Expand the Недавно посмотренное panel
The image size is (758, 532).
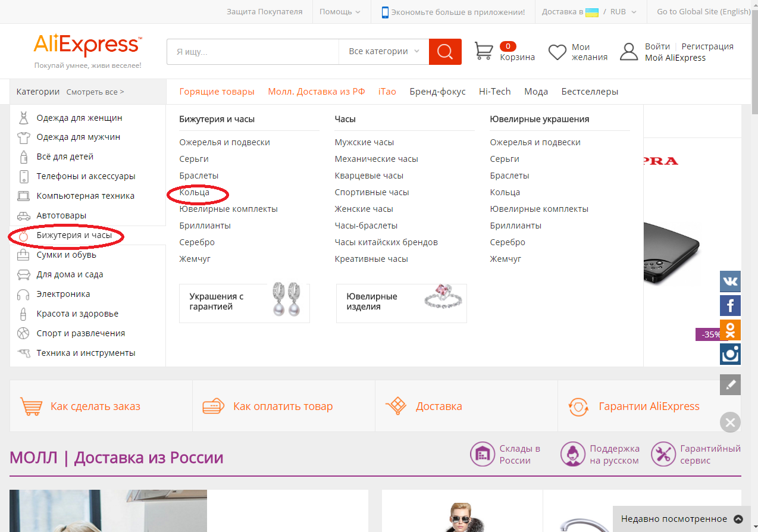pyautogui.click(x=682, y=519)
